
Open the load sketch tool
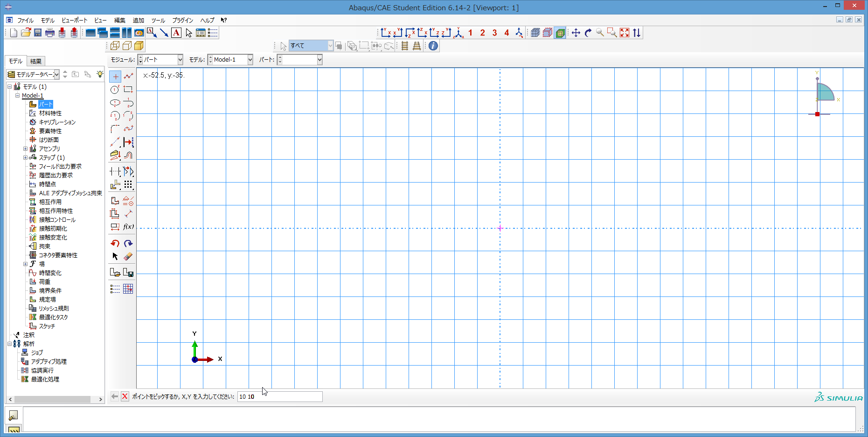coord(115,272)
